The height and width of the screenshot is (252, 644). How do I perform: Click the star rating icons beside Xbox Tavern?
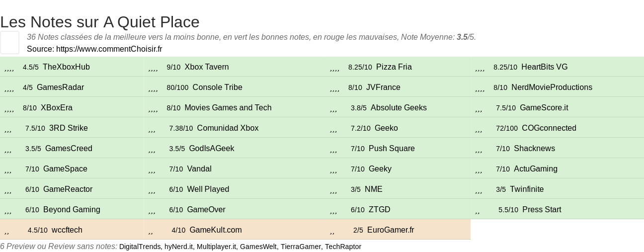tap(153, 68)
